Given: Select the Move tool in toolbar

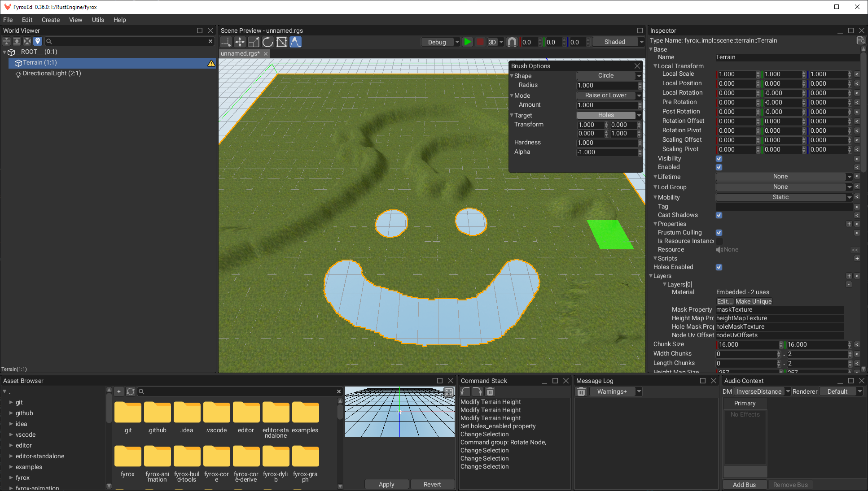Looking at the screenshot, I should pos(239,42).
